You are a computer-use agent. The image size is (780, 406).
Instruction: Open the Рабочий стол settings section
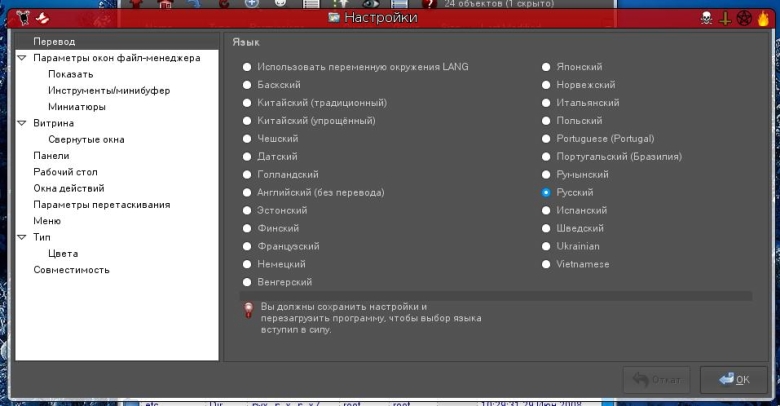click(65, 172)
